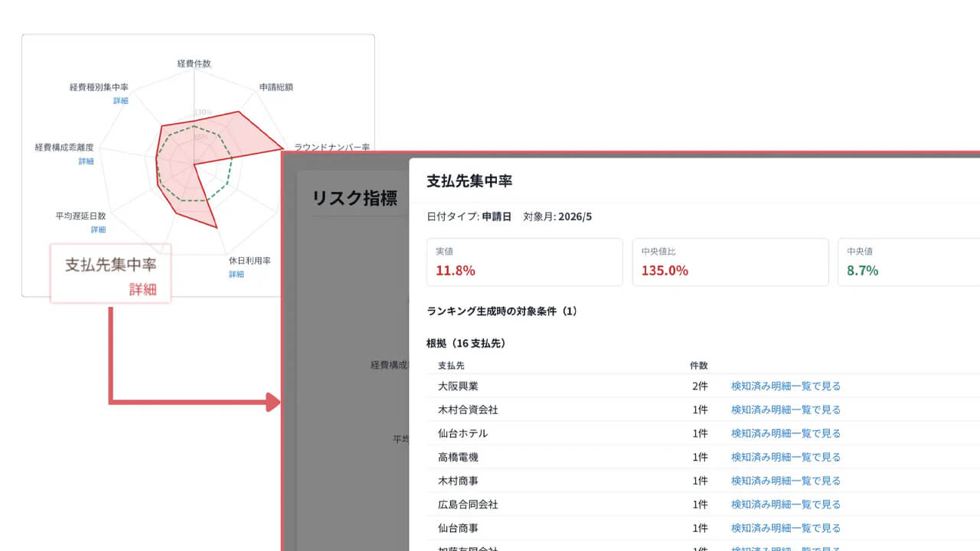
Task: Click the 支払先集中率 dialog title
Action: coord(469,181)
